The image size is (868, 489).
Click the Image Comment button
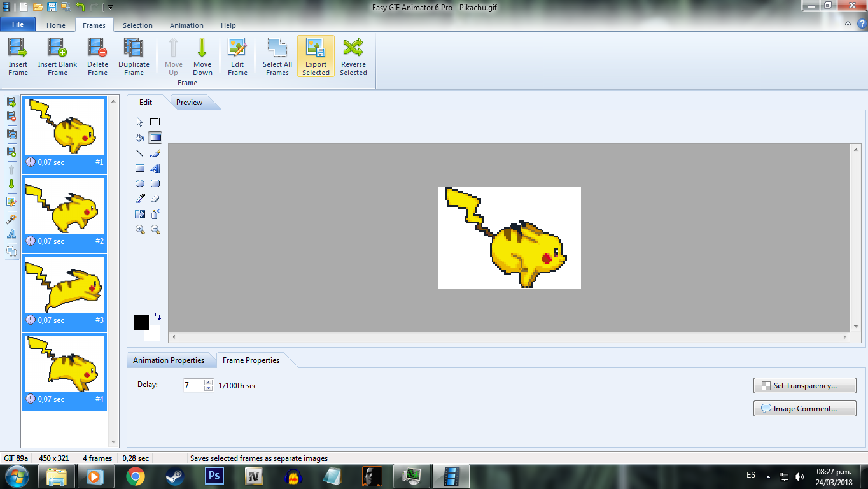tap(805, 409)
